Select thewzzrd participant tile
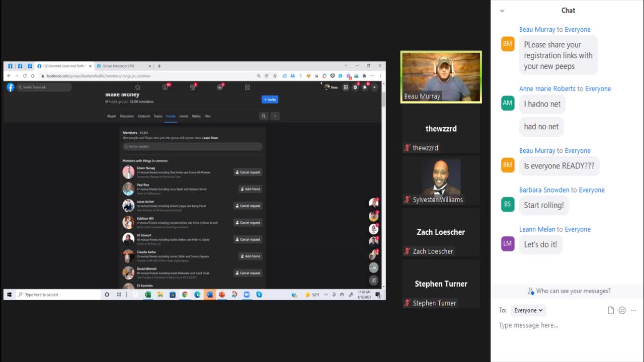Image resolution: width=644 pixels, height=362 pixels. pos(441,129)
